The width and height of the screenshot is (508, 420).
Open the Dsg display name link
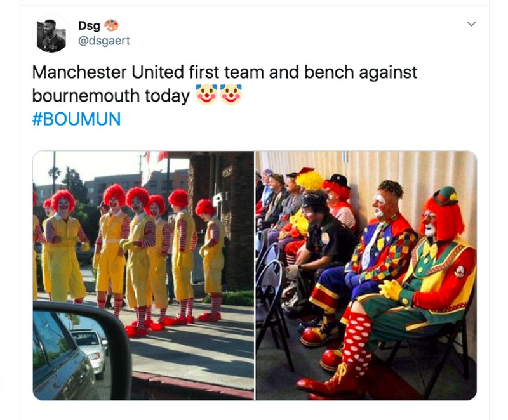point(89,25)
